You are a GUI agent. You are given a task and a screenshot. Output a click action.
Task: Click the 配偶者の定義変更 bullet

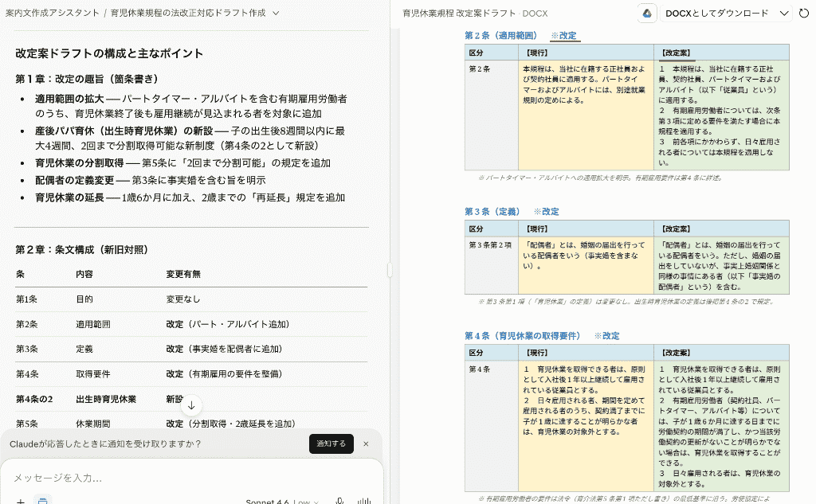pos(151,180)
